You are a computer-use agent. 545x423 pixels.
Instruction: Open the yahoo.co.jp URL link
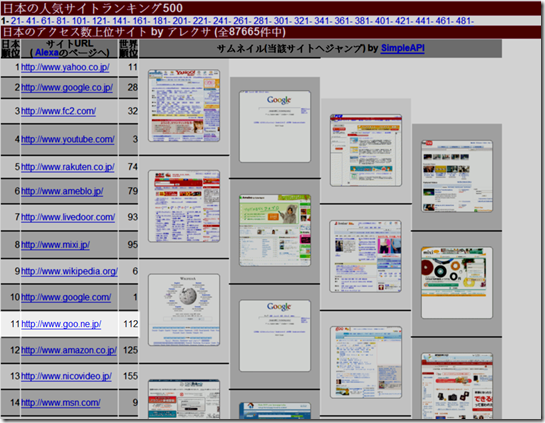coord(65,67)
